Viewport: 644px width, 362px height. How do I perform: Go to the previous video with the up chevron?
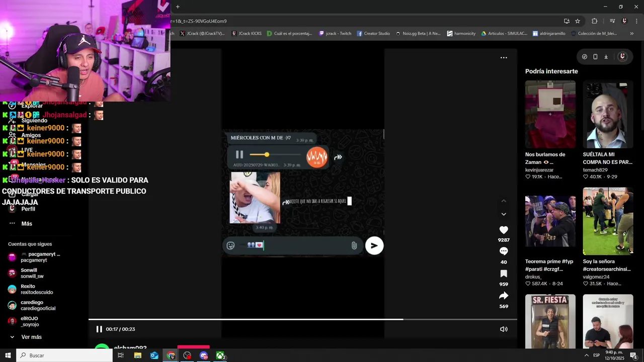click(504, 201)
